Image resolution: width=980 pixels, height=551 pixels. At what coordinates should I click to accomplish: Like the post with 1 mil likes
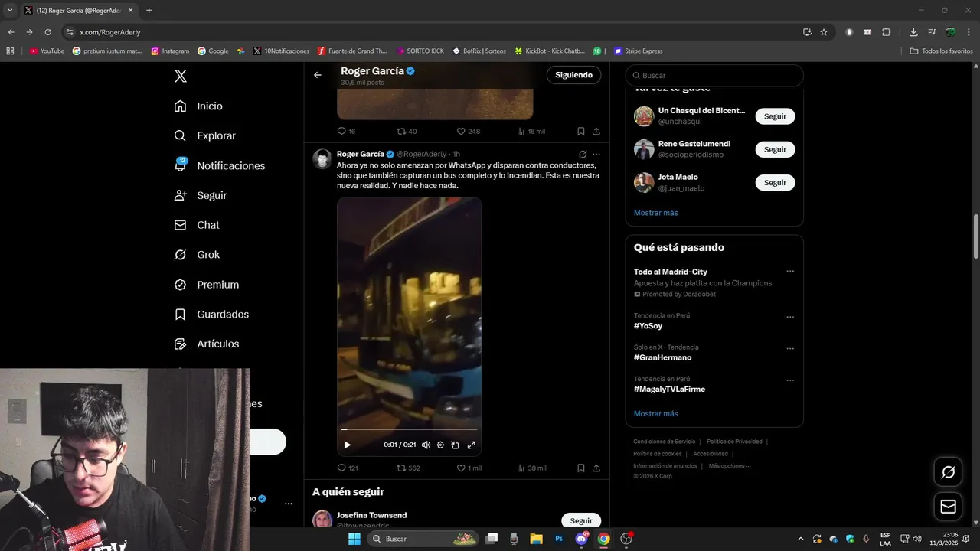[469, 468]
